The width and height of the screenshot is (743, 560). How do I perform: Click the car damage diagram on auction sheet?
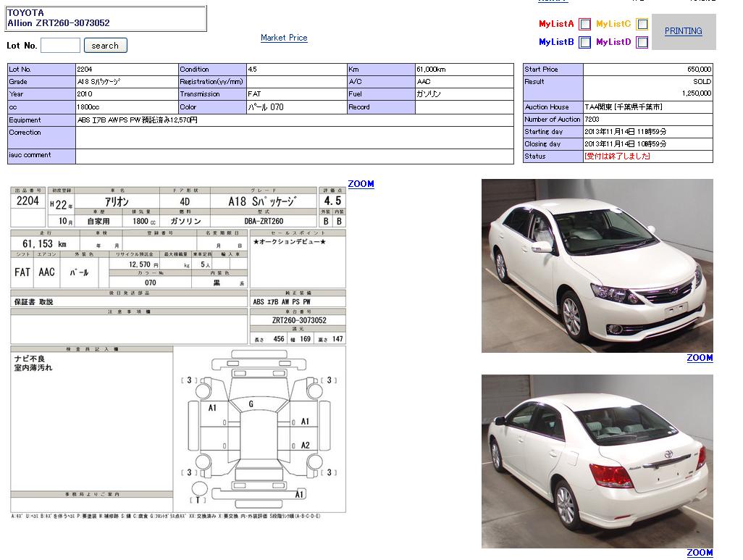pyautogui.click(x=259, y=429)
